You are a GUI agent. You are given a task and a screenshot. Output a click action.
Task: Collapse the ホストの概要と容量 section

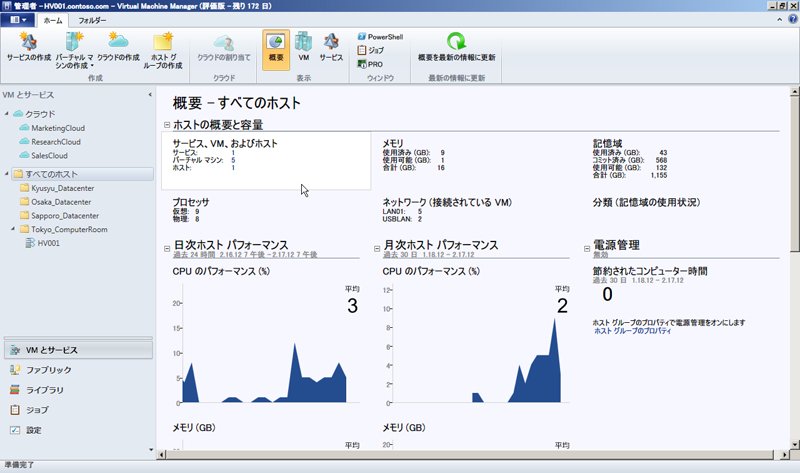coord(167,125)
